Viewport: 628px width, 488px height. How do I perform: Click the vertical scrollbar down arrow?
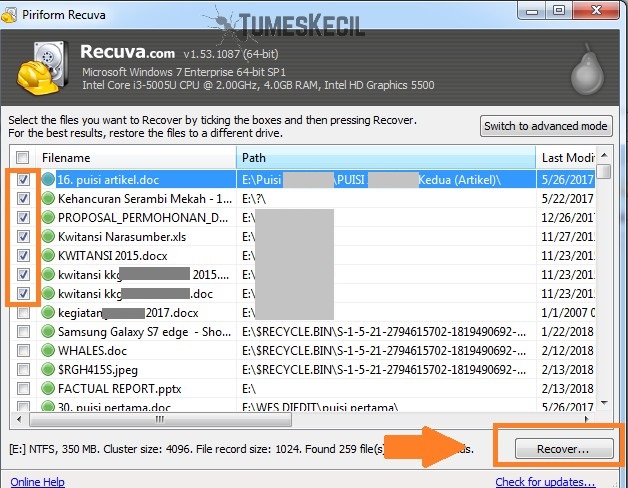tap(604, 403)
